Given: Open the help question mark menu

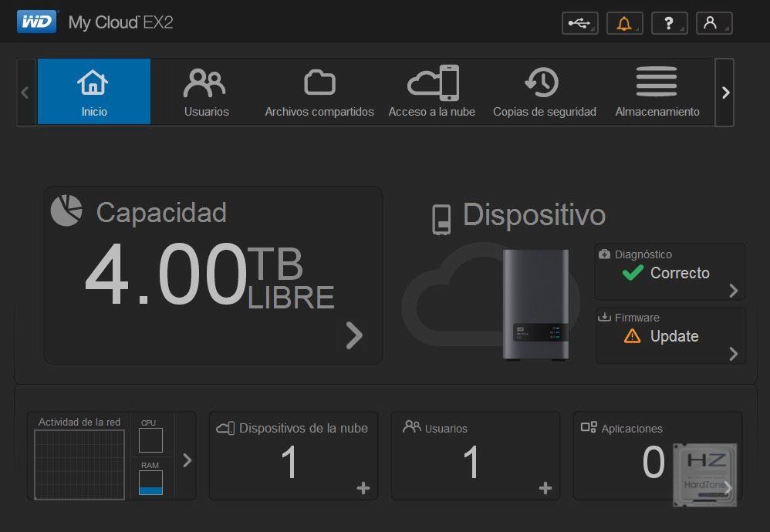Looking at the screenshot, I should pos(670,23).
